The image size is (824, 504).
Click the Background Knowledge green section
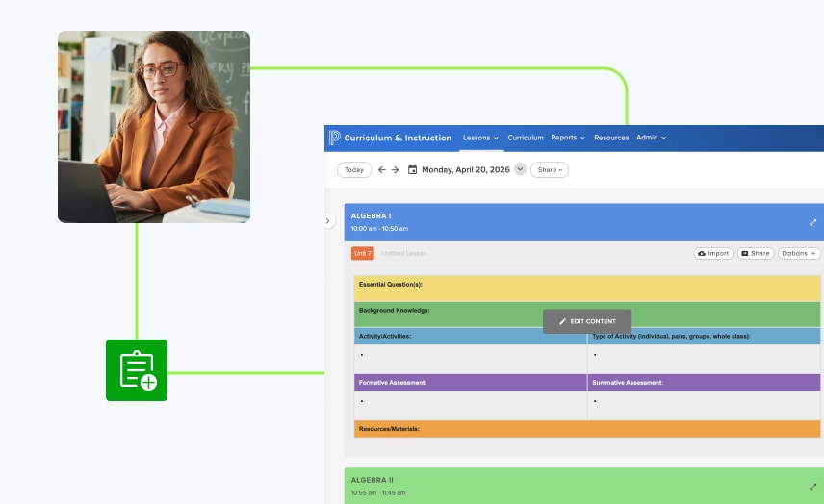tap(587, 315)
